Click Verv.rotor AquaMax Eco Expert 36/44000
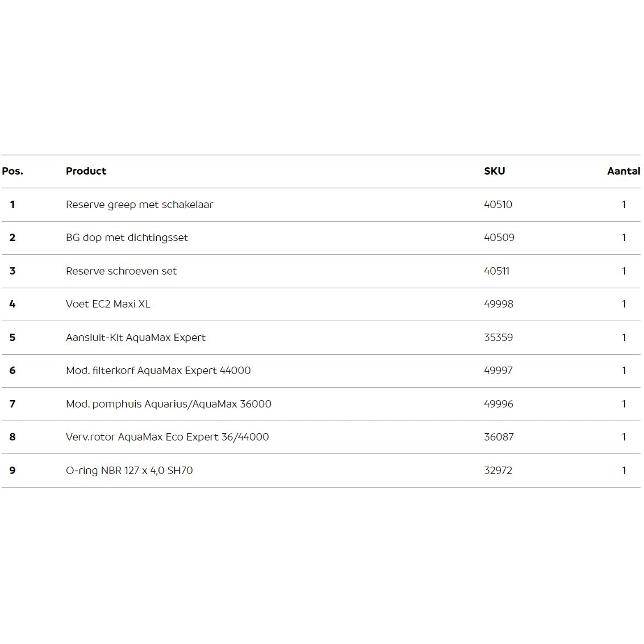This screenshot has height=644, width=644. 167,437
